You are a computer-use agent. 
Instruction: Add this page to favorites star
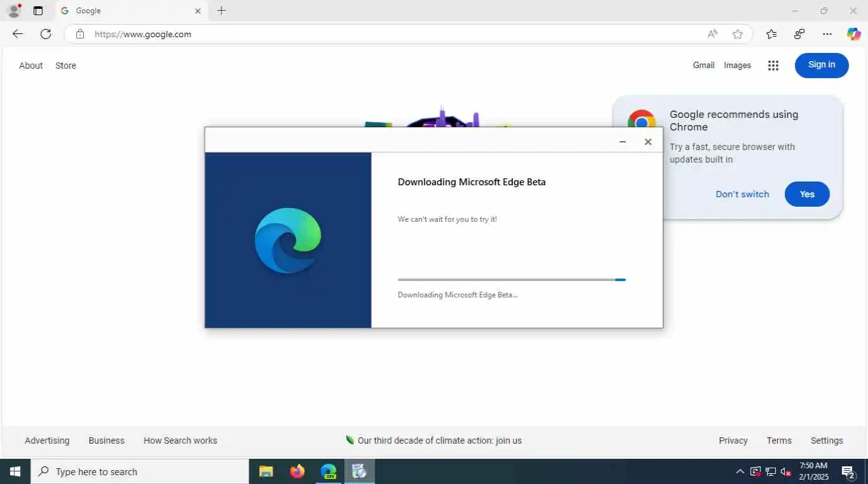click(737, 34)
